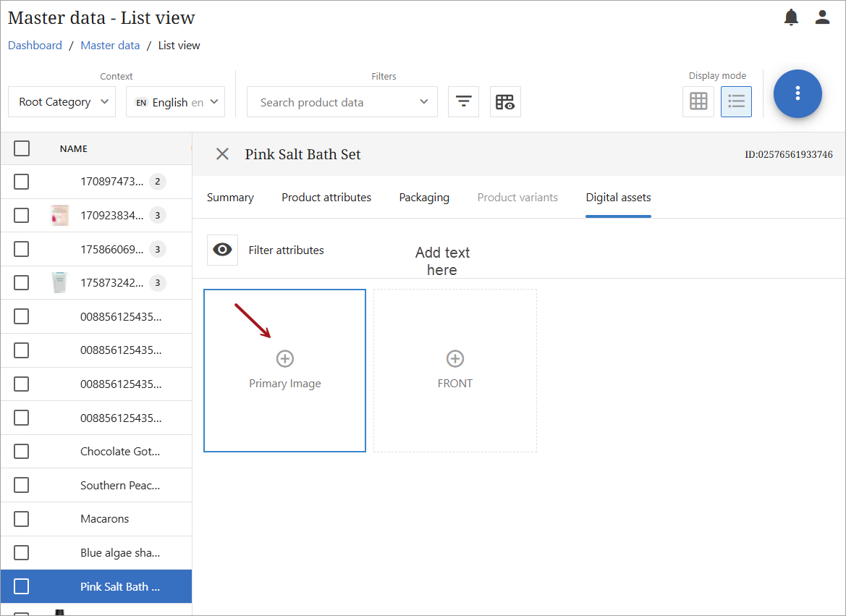Open the notifications bell
This screenshot has width=846, height=616.
pyautogui.click(x=791, y=17)
